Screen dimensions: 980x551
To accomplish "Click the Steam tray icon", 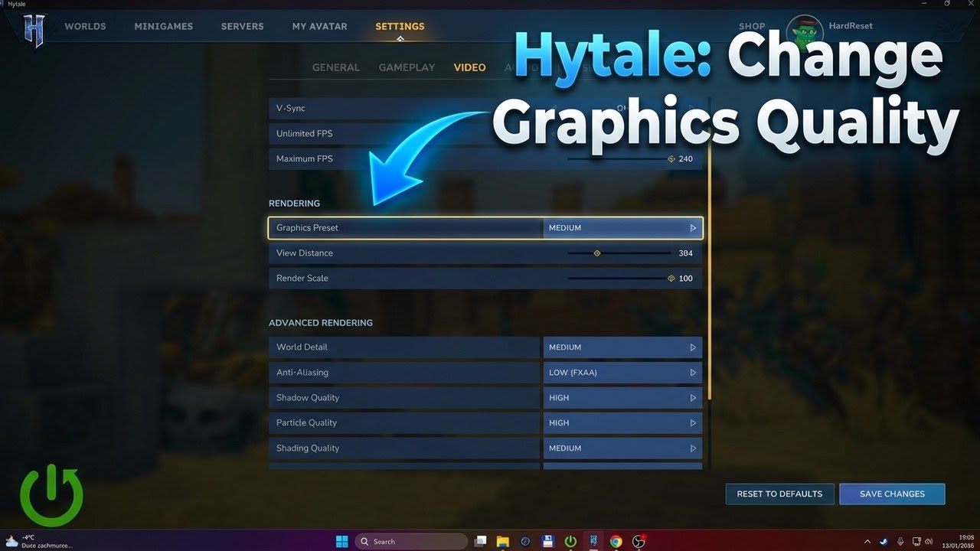I will (884, 541).
